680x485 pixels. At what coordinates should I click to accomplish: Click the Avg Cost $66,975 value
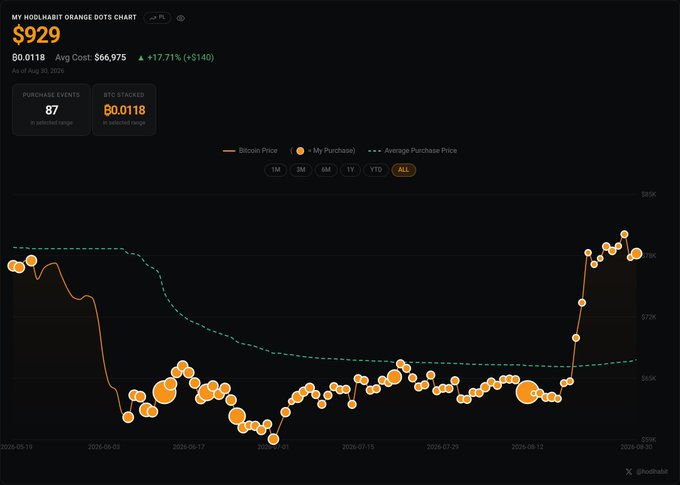click(110, 57)
